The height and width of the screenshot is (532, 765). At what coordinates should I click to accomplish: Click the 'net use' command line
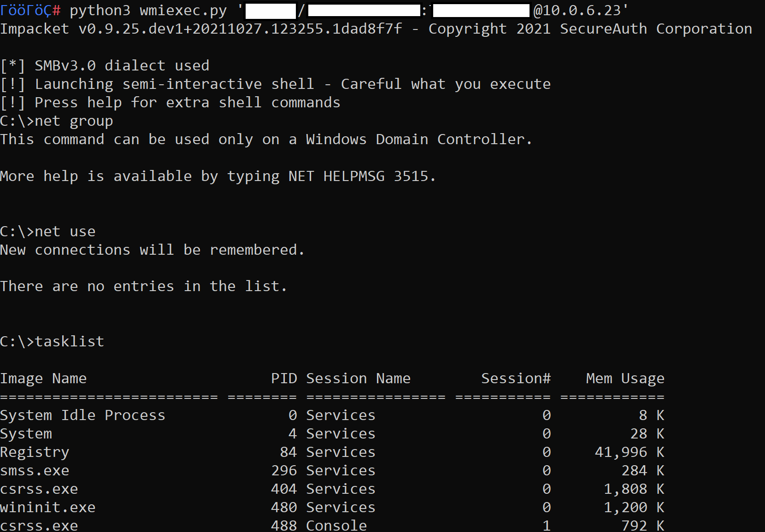65,231
